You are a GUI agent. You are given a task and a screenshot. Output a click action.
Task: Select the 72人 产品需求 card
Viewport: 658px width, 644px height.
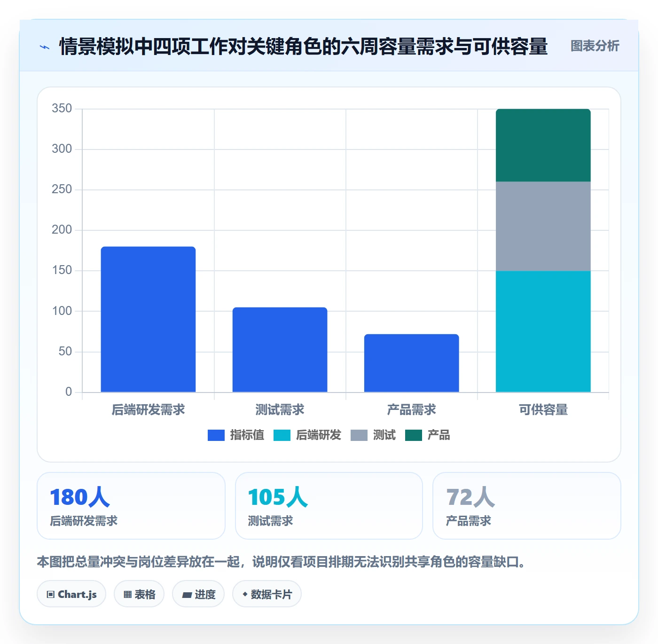point(527,506)
